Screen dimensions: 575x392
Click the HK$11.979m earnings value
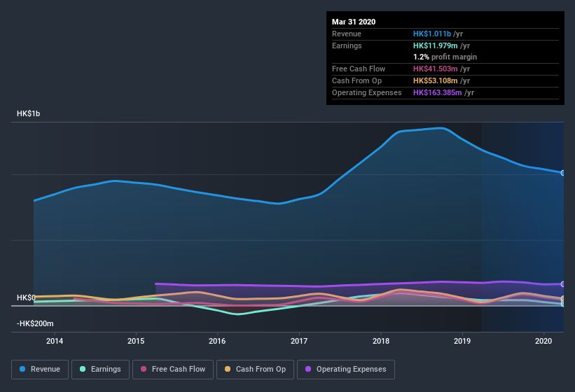[436, 45]
